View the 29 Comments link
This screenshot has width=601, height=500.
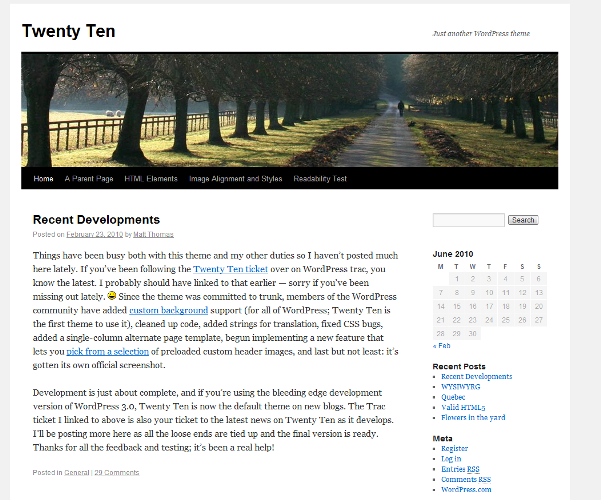coord(117,472)
